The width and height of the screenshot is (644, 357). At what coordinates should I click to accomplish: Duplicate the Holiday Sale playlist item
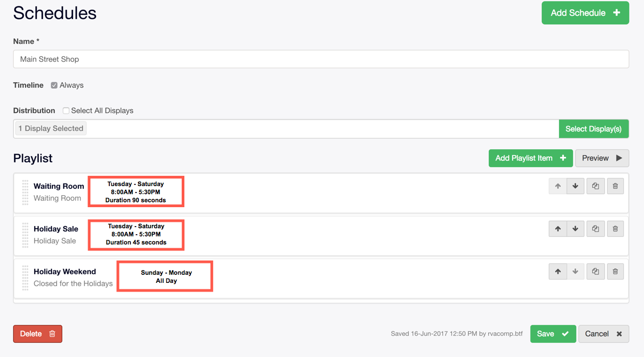[x=595, y=229]
